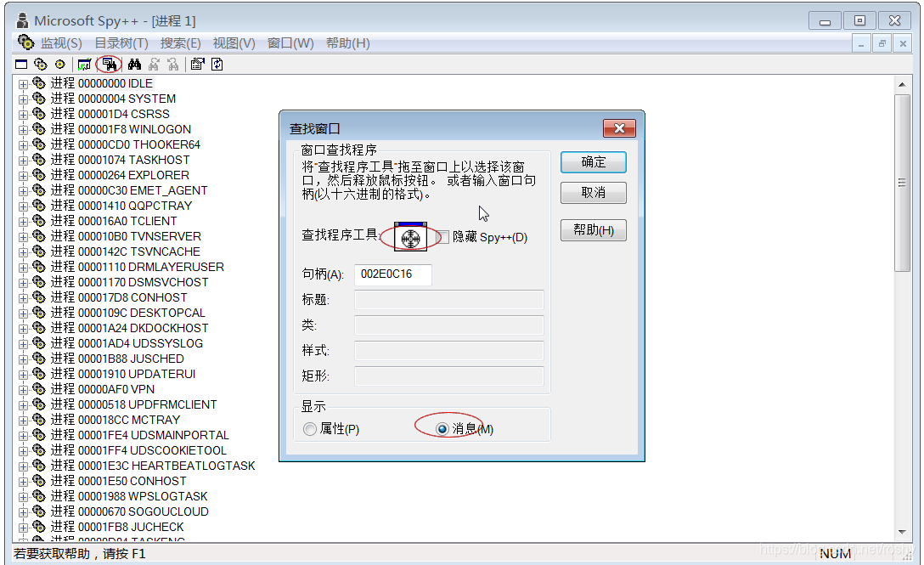Click the Find Window toolbar icon
Viewport: 924px width, 565px height.
pyautogui.click(x=110, y=65)
